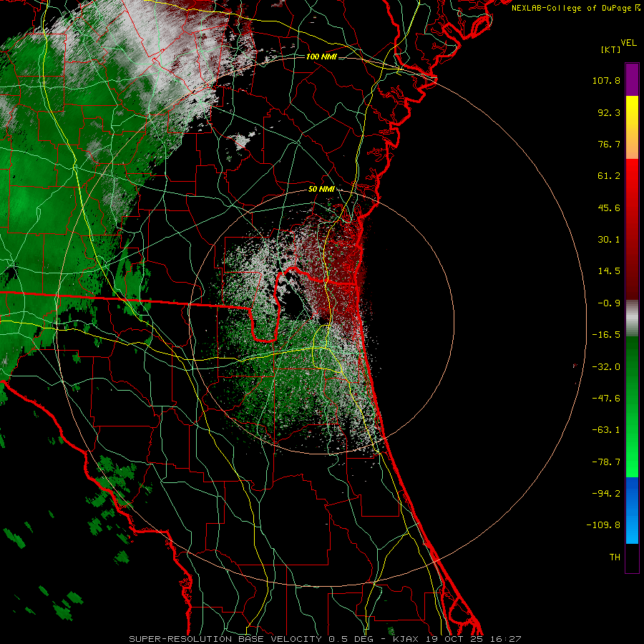
Task: Click the -109.8 velocity scale value
Action: [x=603, y=525]
